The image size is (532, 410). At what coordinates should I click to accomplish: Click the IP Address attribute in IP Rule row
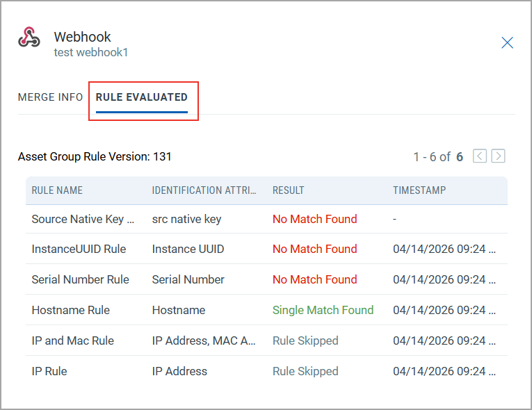pyautogui.click(x=179, y=371)
